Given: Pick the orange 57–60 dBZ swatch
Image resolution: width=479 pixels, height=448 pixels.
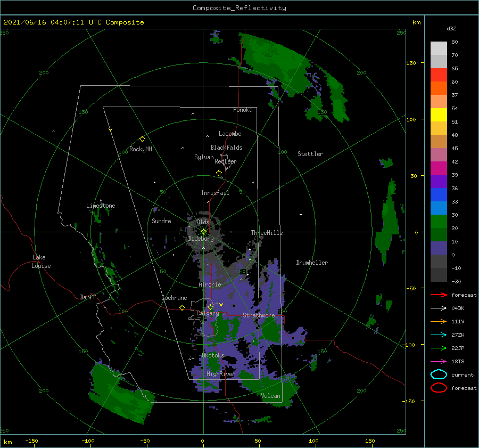Looking at the screenshot, I should click(439, 88).
